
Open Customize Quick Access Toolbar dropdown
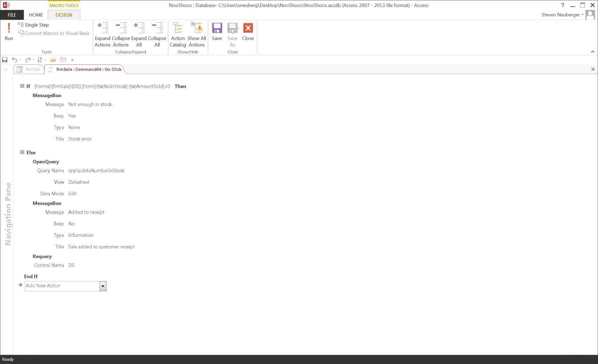(x=72, y=60)
